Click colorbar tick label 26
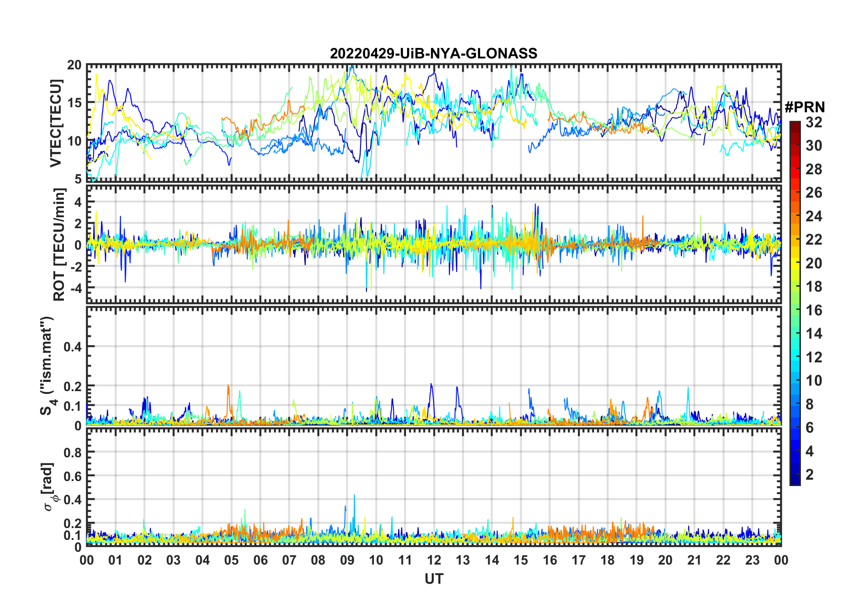The image size is (868, 607). (x=814, y=193)
